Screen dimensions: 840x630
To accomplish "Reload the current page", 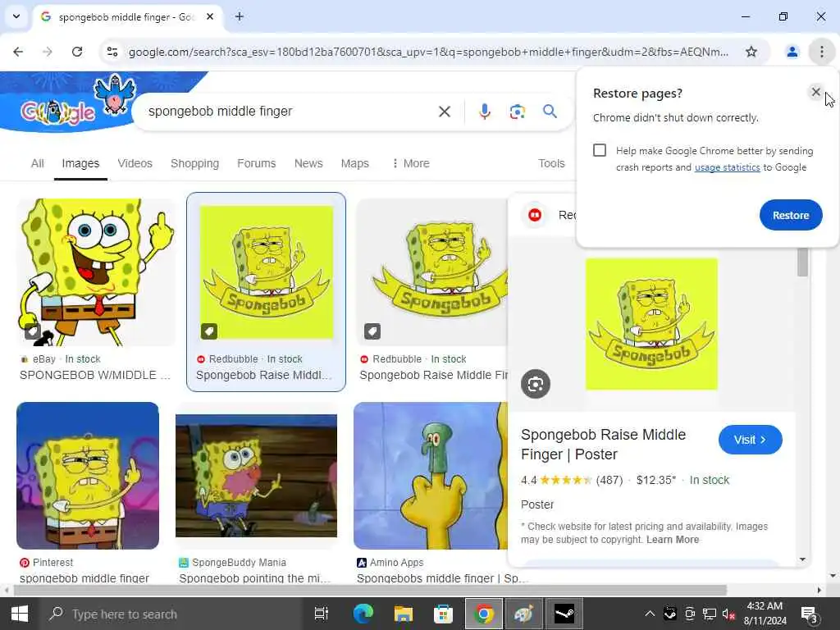I will (x=77, y=52).
